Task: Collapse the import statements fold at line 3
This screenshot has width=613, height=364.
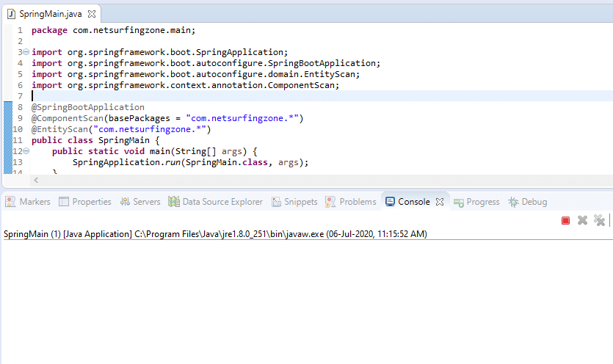Action: [26, 52]
